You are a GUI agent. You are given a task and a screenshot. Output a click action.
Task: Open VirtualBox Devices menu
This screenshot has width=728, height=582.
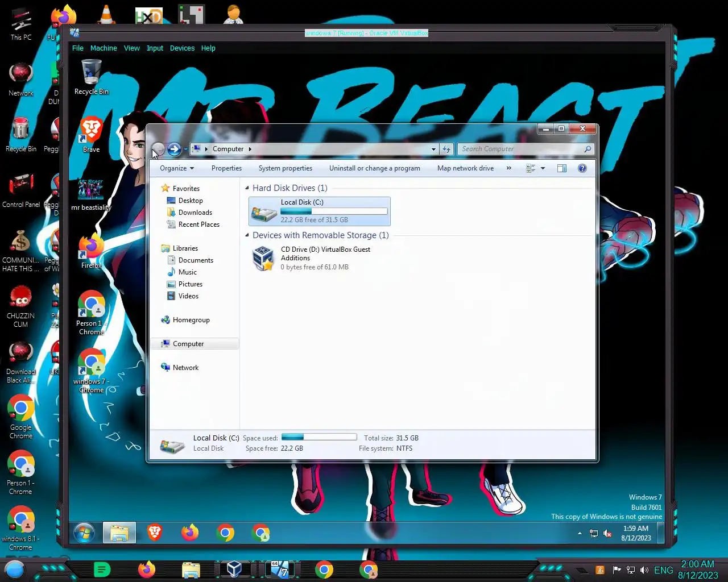click(x=182, y=48)
